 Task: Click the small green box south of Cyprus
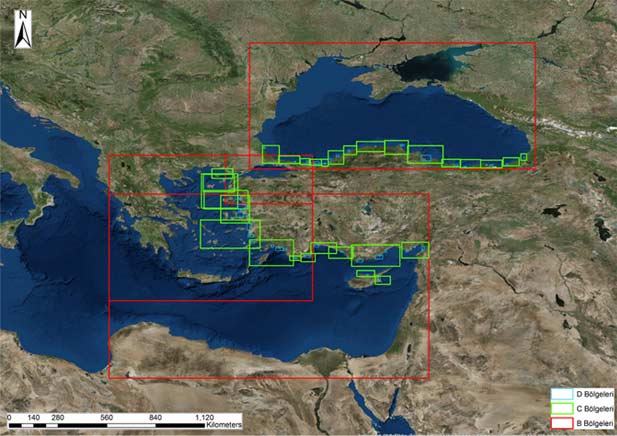(382, 280)
